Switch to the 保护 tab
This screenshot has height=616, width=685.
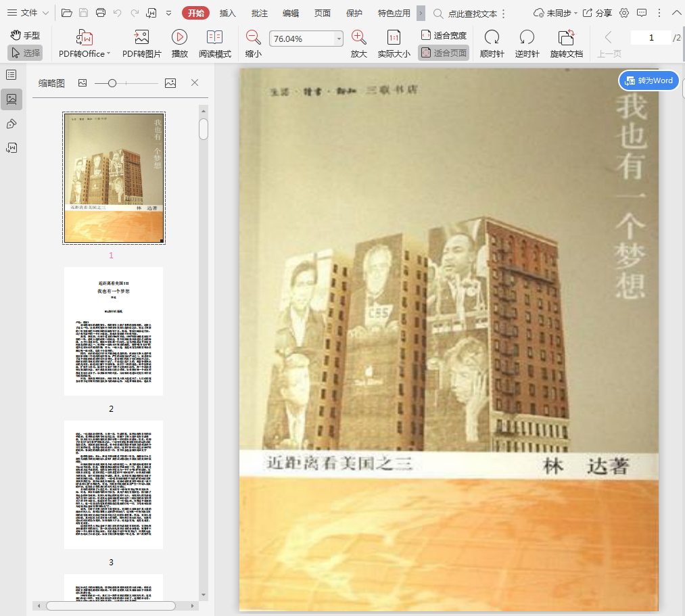point(354,13)
